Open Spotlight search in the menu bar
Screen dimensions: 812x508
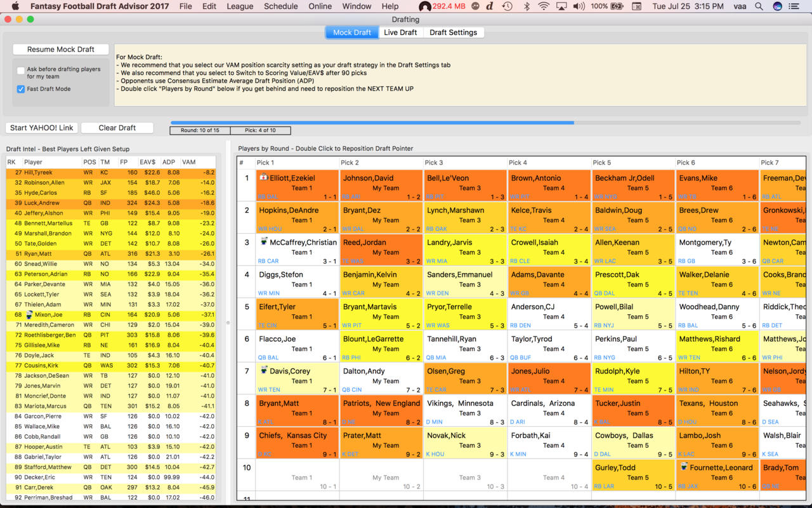[x=759, y=6]
